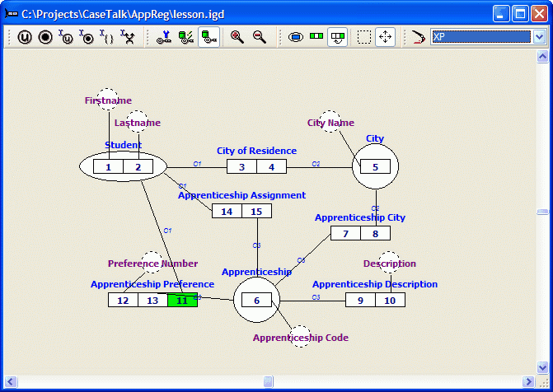Click the blue ellipse object type icon
Image resolution: width=553 pixels, height=392 pixels.
point(296,37)
